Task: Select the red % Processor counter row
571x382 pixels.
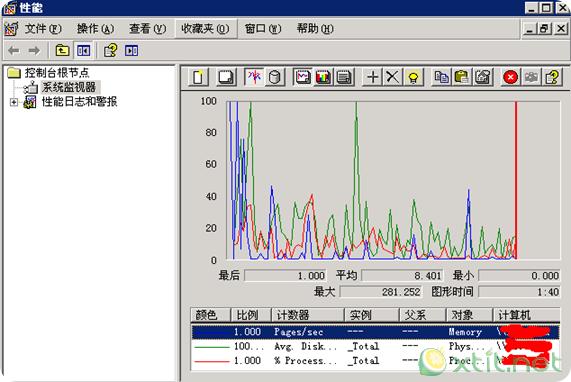Action: pos(375,361)
